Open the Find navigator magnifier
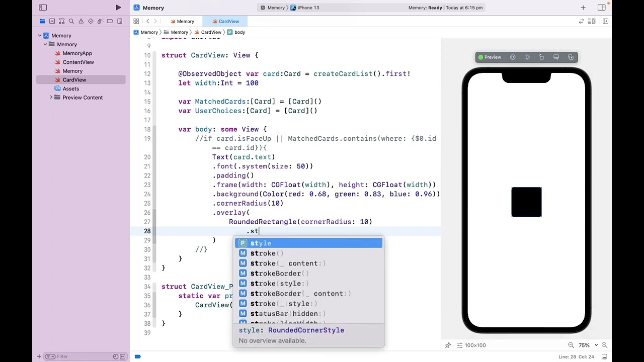The image size is (644, 362). [71, 21]
